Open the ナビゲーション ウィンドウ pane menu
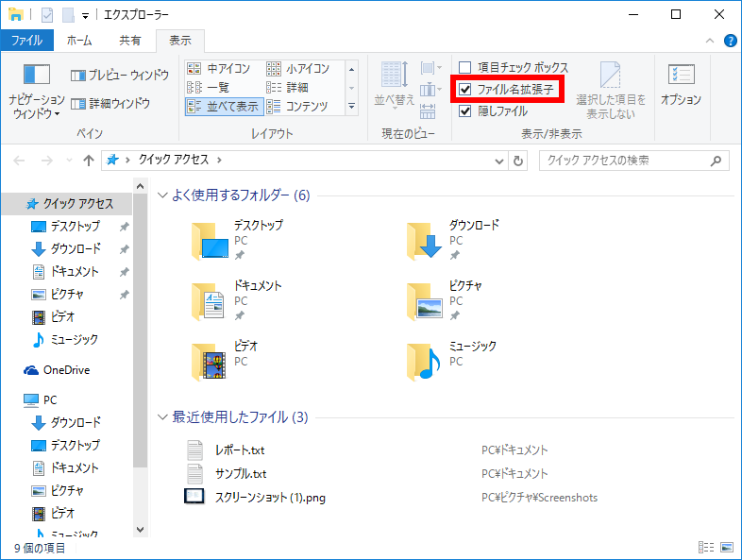Screen dimensions: 742x560 pos(37,92)
